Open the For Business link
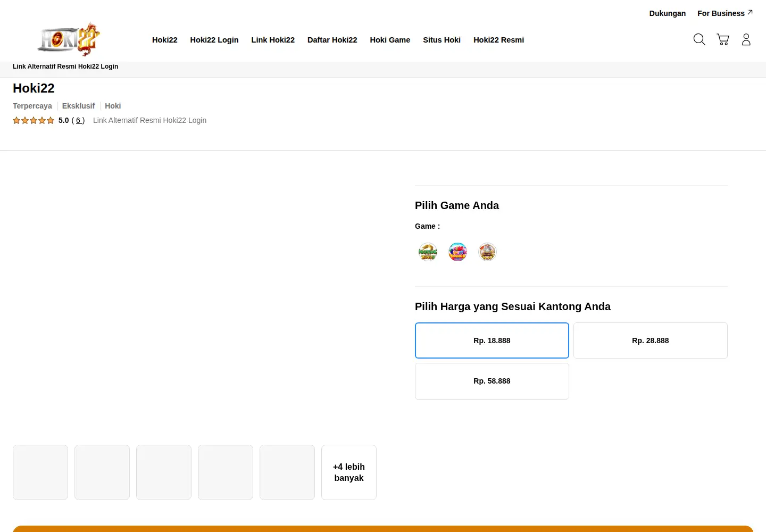 pos(725,13)
